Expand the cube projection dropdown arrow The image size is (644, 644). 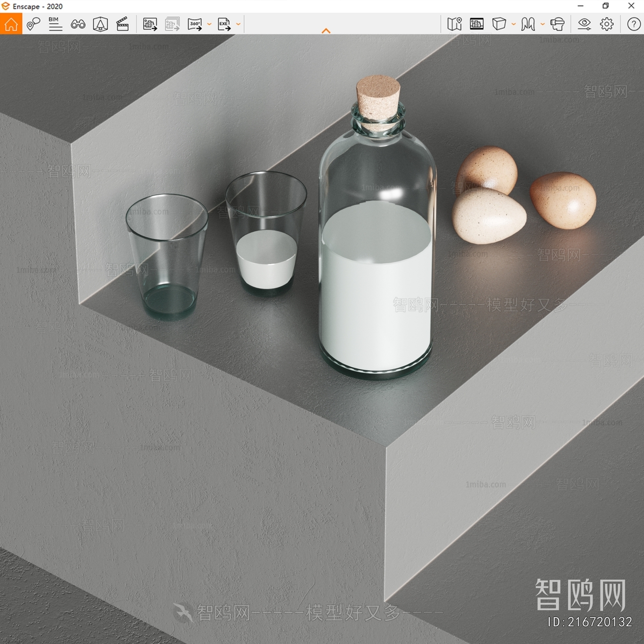[x=514, y=24]
